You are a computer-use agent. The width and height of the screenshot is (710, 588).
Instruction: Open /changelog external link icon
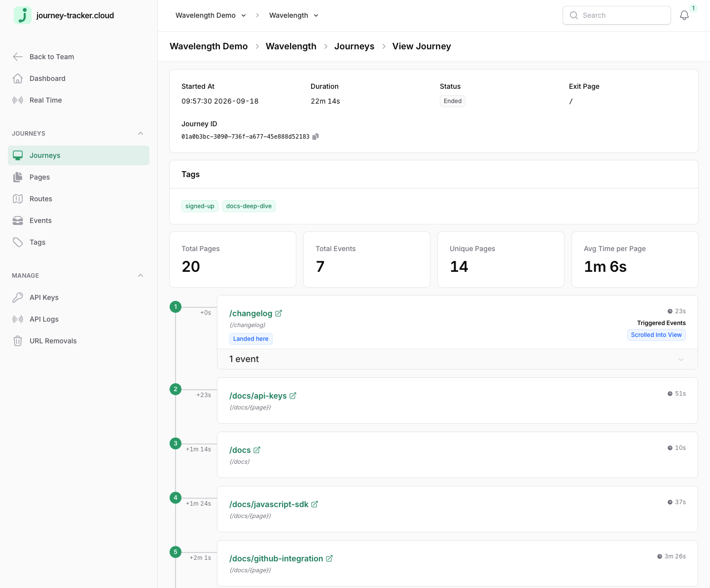point(279,313)
